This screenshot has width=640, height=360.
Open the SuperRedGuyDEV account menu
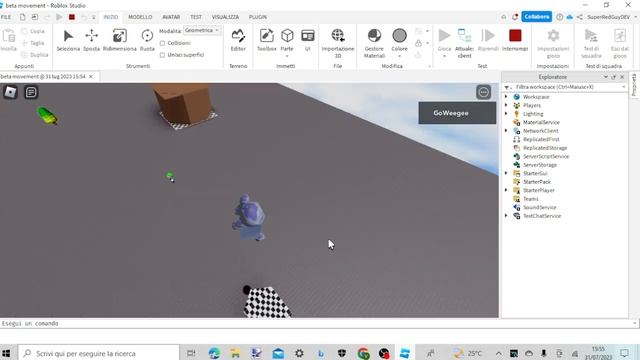[x=611, y=17]
